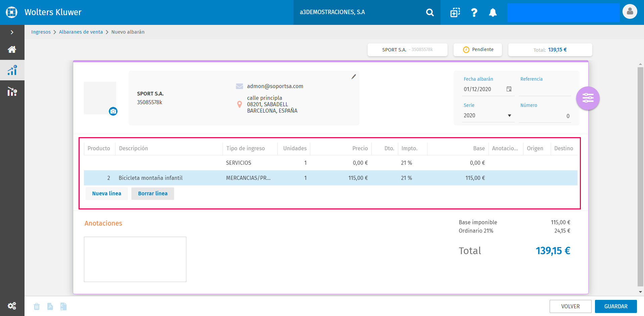Click the Unidades column header
This screenshot has width=644, height=316.
click(x=294, y=148)
